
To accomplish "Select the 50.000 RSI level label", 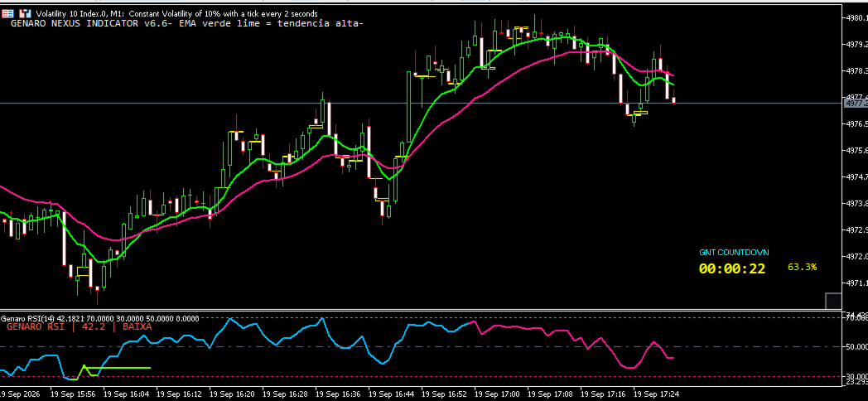I will point(856,346).
